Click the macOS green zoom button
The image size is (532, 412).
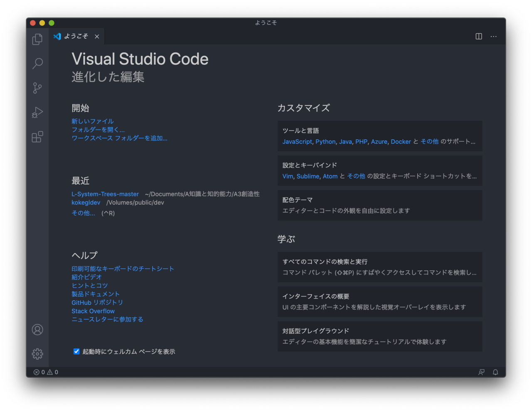[x=52, y=23]
